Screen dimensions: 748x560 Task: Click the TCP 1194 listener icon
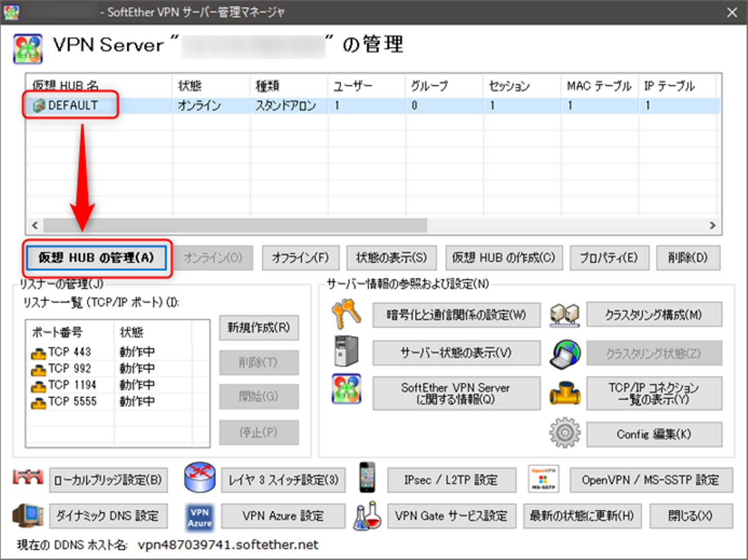pyautogui.click(x=38, y=386)
